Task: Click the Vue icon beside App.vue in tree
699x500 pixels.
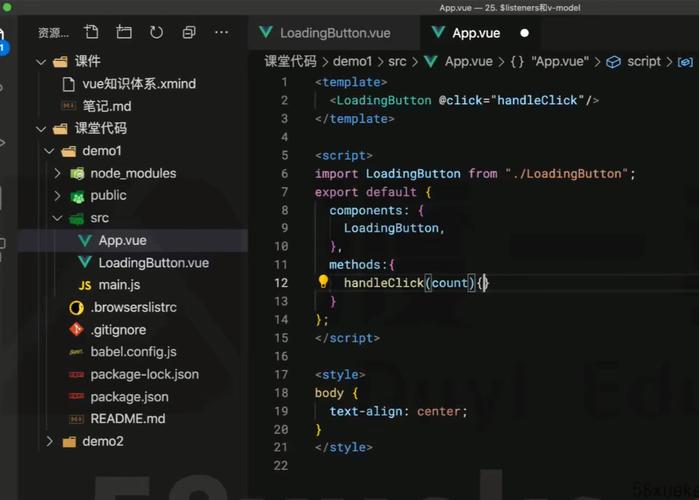Action: pyautogui.click(x=85, y=241)
